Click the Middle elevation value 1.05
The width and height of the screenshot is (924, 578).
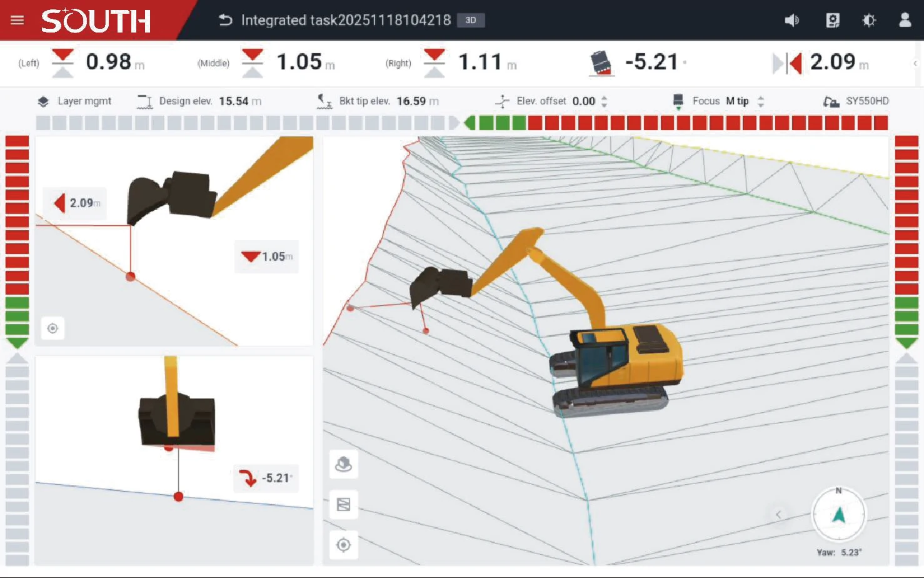(x=299, y=62)
